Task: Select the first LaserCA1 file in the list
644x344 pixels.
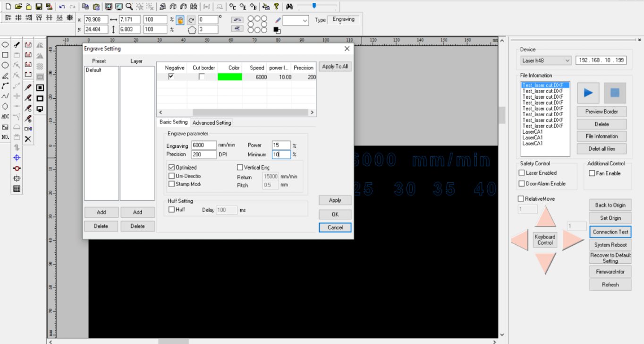Action: click(x=533, y=132)
